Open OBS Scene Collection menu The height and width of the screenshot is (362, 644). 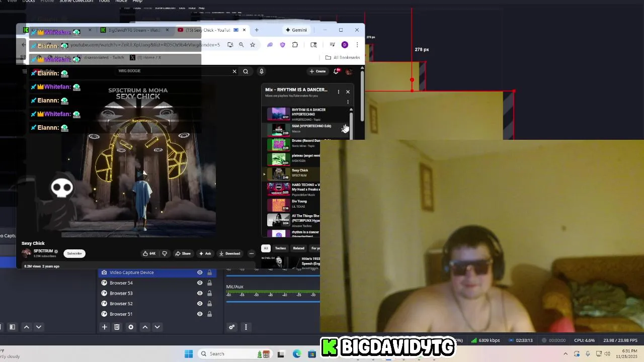click(x=76, y=2)
